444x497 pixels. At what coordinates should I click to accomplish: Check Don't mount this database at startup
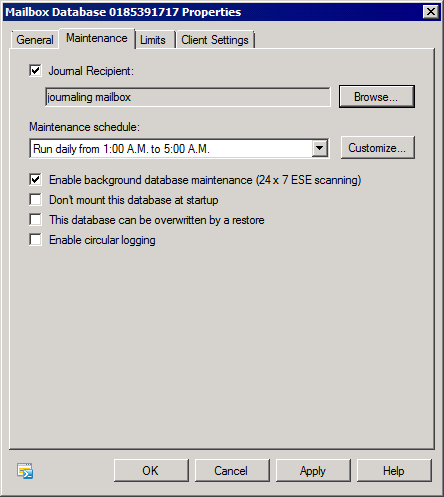(35, 200)
